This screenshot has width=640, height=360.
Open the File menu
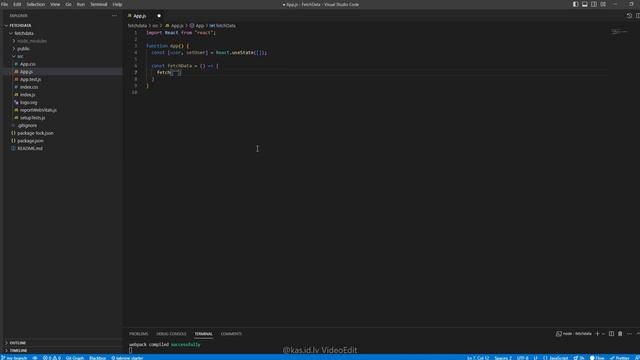click(x=4, y=4)
